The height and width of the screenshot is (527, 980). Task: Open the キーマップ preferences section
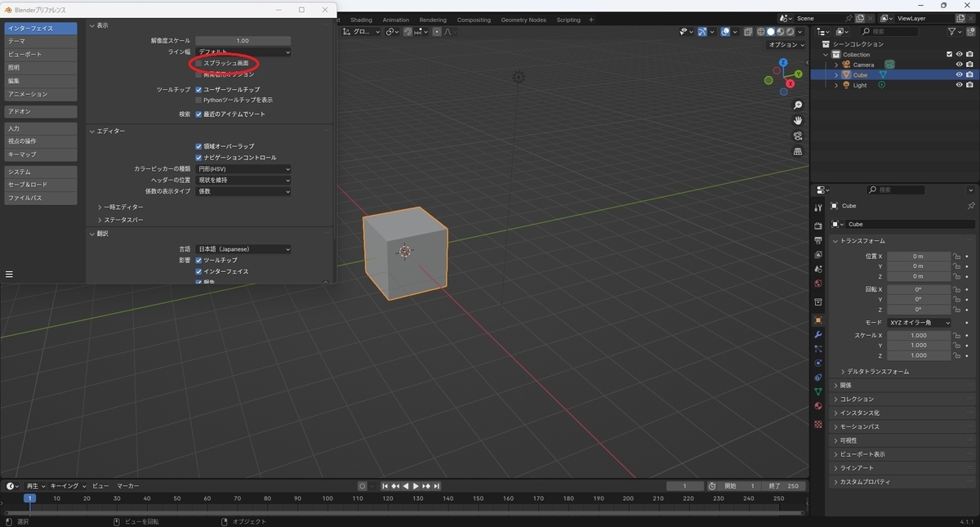click(x=40, y=154)
